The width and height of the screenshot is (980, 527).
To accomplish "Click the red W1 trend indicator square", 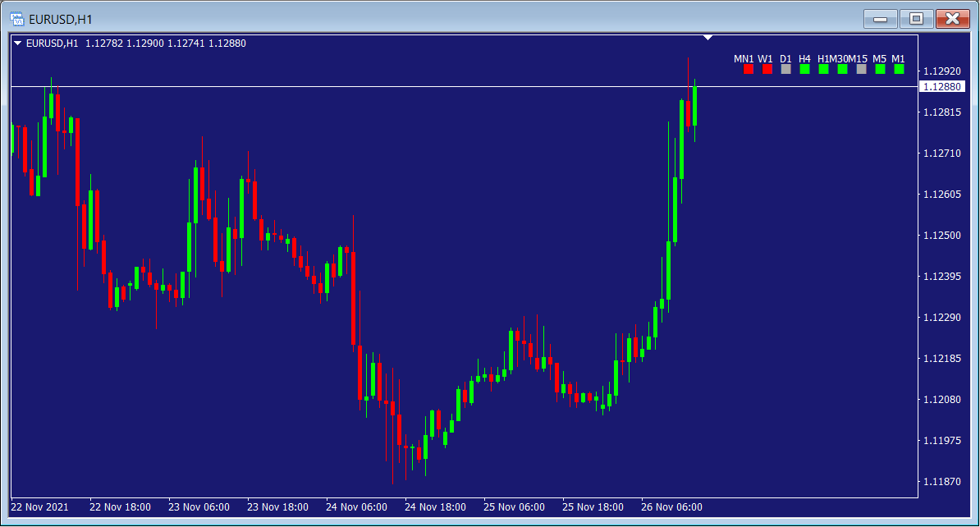I will click(x=767, y=70).
